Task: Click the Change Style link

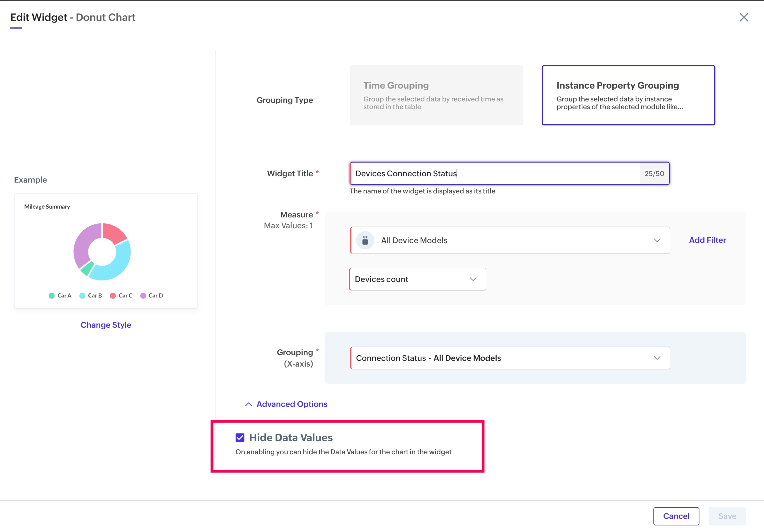Action: (x=106, y=325)
